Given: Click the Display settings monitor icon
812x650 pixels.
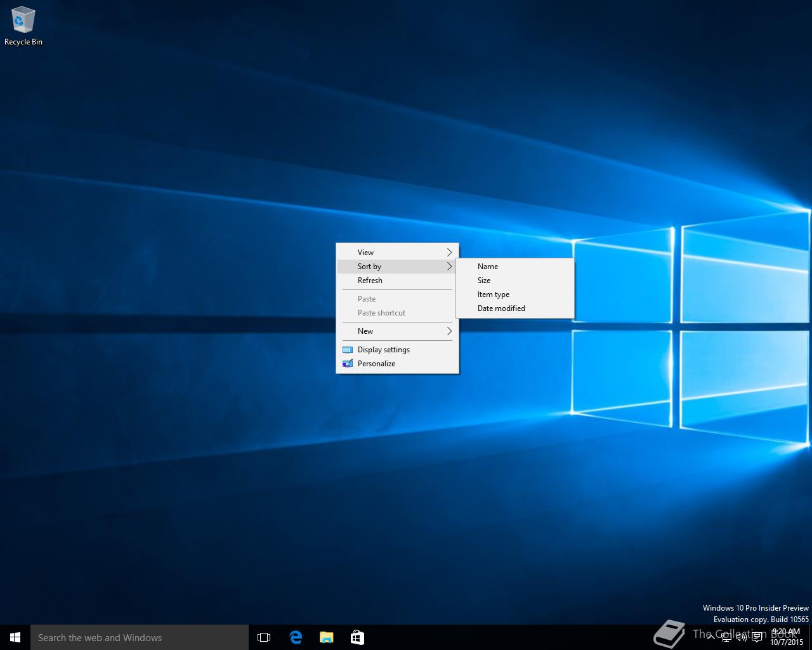Looking at the screenshot, I should pyautogui.click(x=347, y=350).
